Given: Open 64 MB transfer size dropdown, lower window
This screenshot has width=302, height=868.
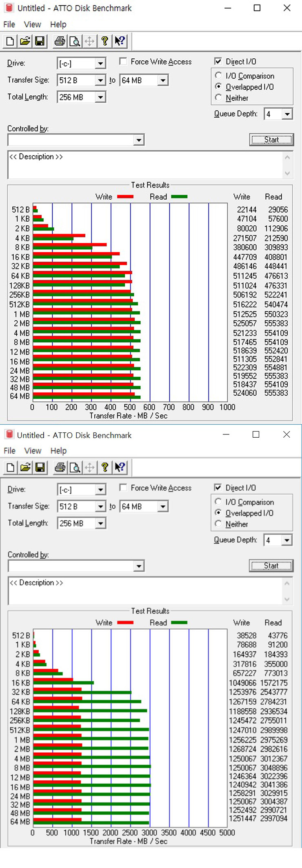Looking at the screenshot, I should (x=163, y=507).
